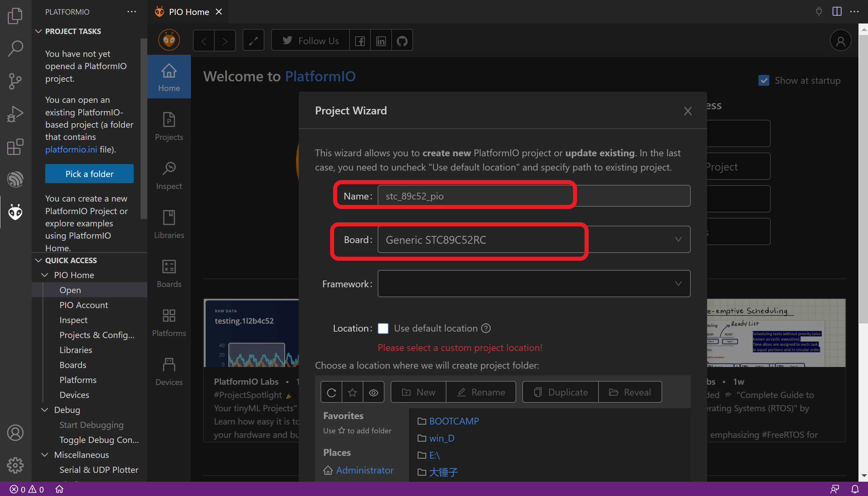Expand the Board dropdown

pos(678,240)
